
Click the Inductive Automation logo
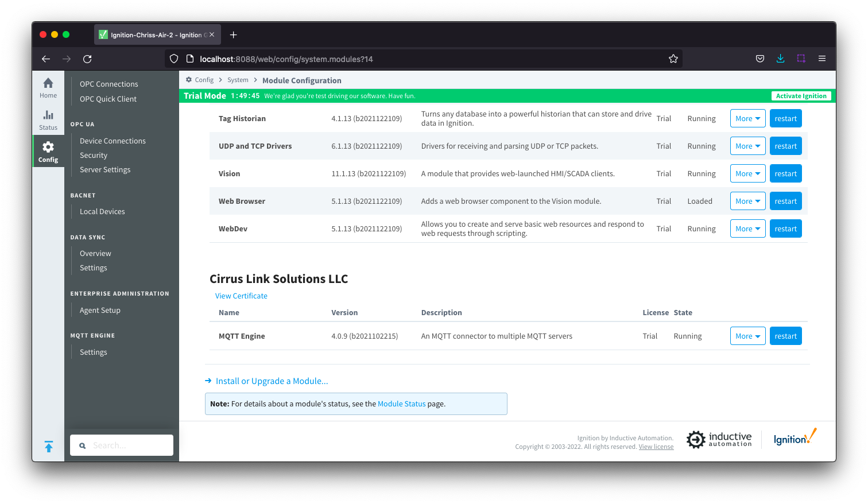point(719,440)
